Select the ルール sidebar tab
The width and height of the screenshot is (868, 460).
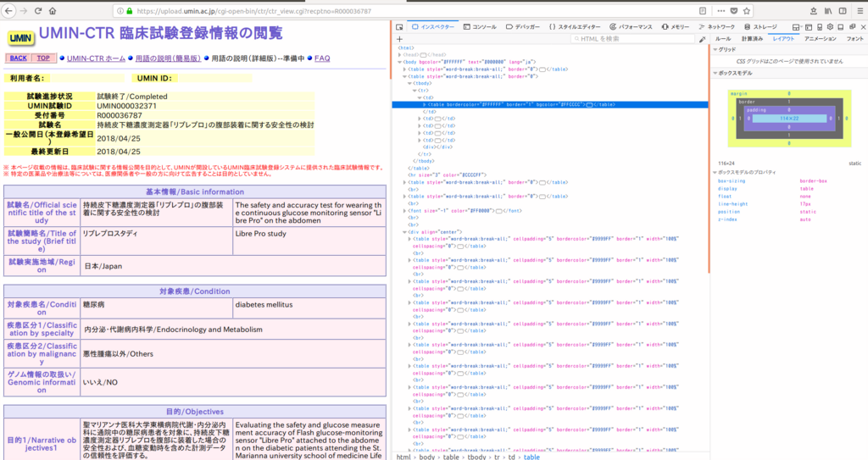pos(723,39)
